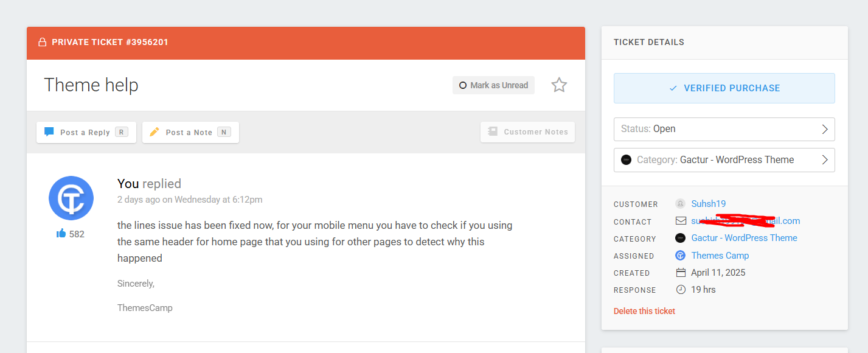The height and width of the screenshot is (353, 868).
Task: Open the Suhsh19 customer profile link
Action: point(708,204)
